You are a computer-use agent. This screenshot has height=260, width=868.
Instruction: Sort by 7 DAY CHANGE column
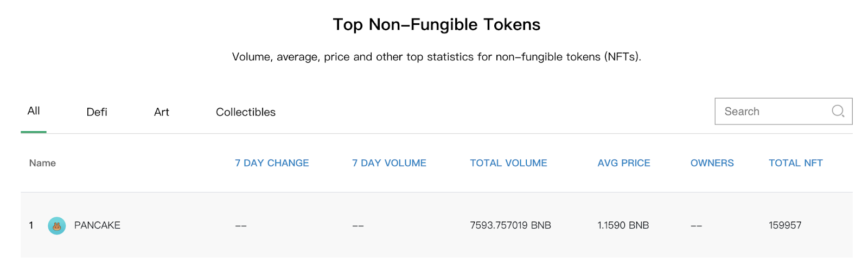272,163
